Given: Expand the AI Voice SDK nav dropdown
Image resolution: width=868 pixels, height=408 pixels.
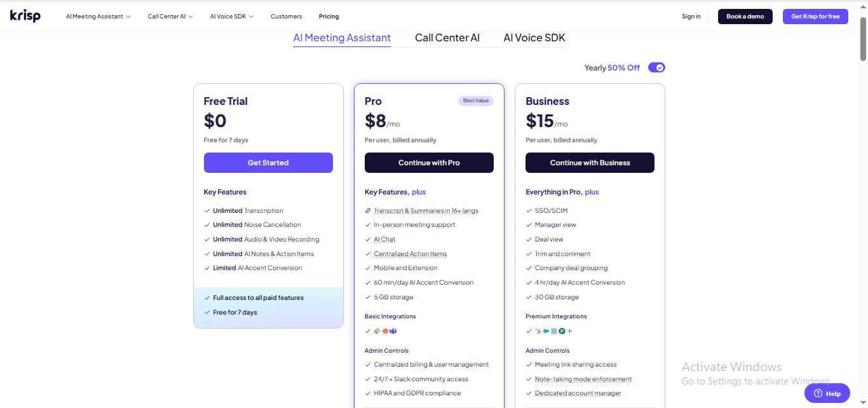Looking at the screenshot, I should pyautogui.click(x=231, y=17).
